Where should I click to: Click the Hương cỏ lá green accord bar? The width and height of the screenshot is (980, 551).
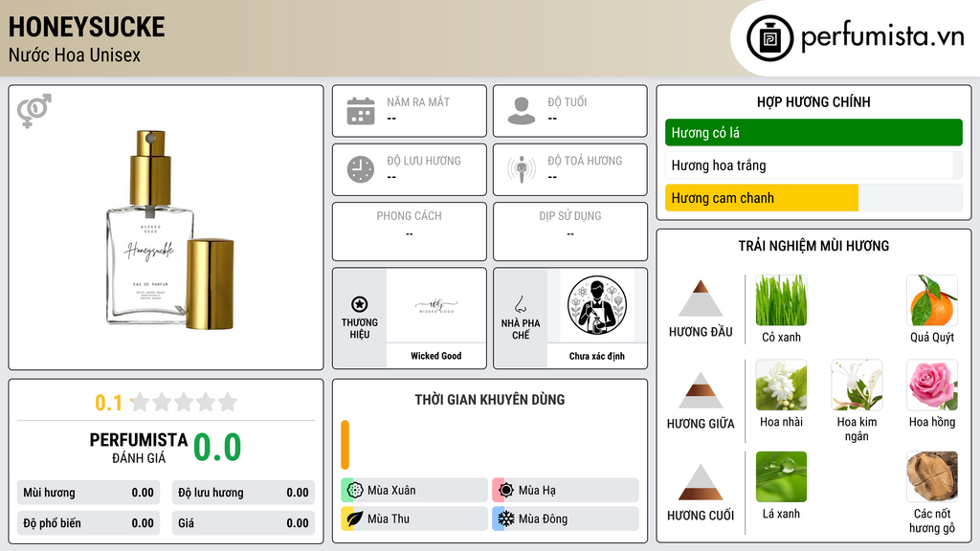tap(813, 132)
